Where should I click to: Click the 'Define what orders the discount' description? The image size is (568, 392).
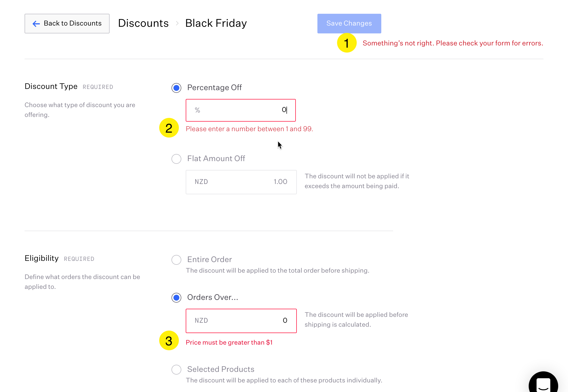[82, 282]
